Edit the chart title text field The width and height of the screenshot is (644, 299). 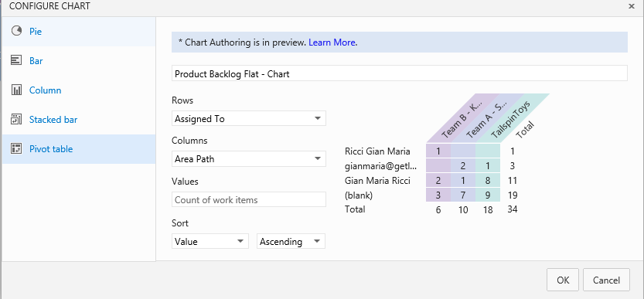pyautogui.click(x=399, y=74)
